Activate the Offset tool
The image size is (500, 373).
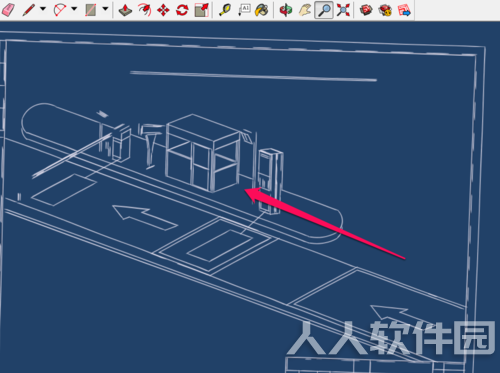144,10
